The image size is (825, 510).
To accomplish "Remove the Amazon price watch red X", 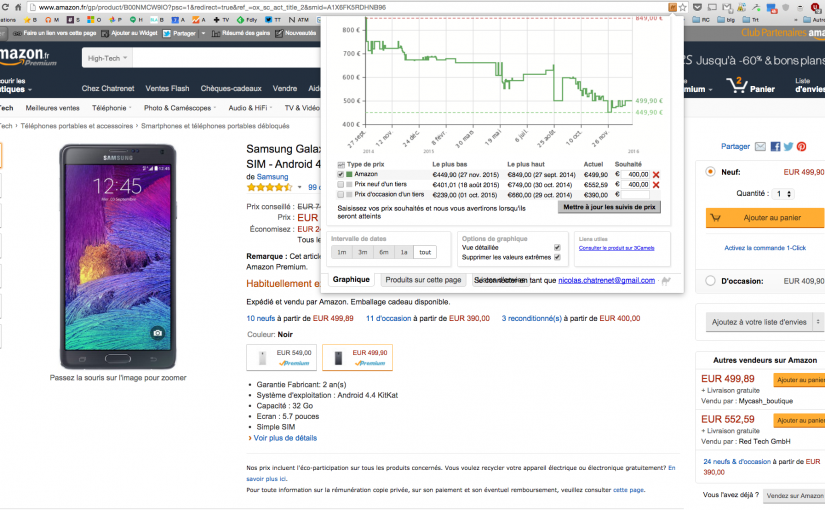I will pos(656,175).
